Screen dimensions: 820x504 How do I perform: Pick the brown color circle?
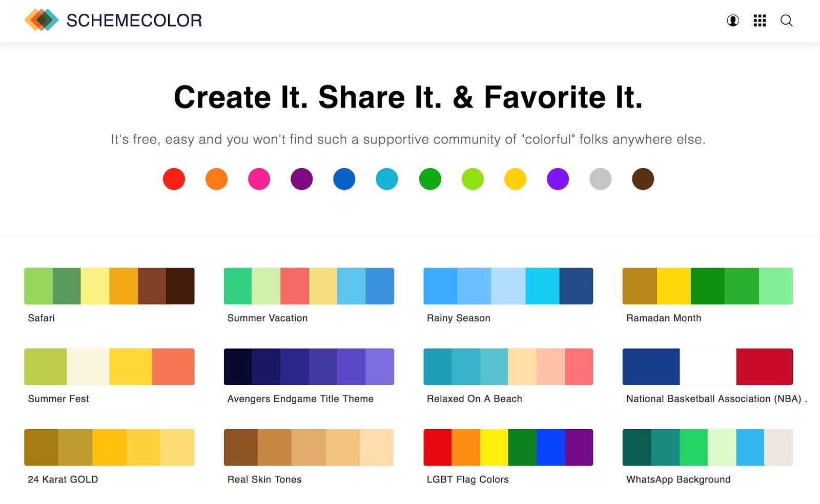[643, 179]
